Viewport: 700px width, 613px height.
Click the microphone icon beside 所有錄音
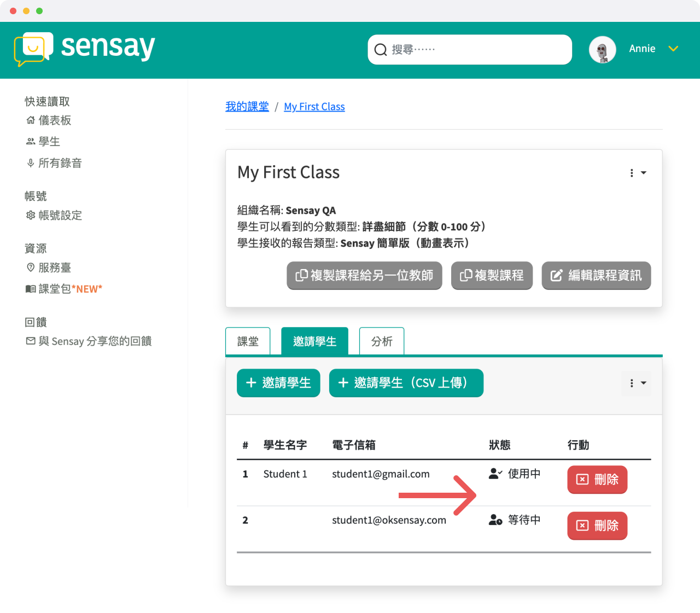coord(31,163)
